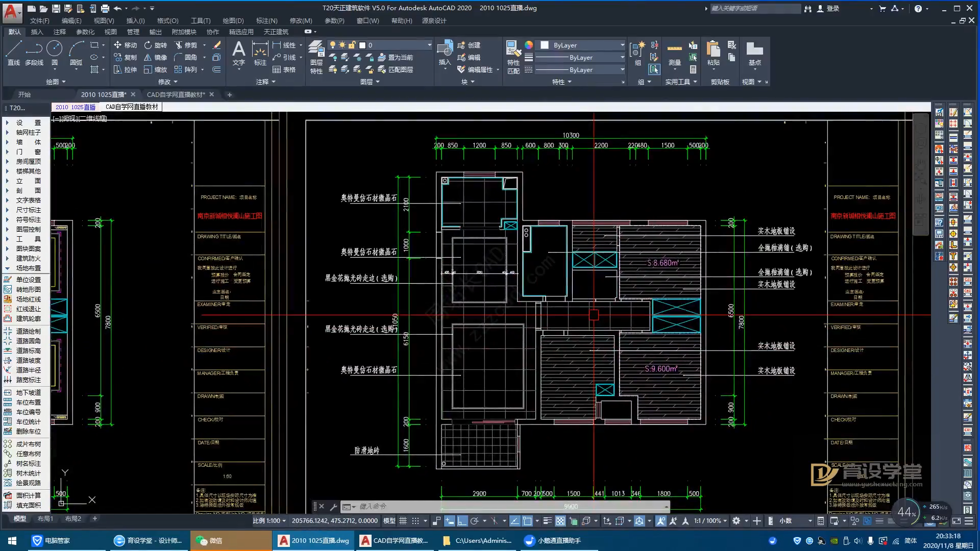Click 面积计算 in the side panel
Screen dimensions: 980x551
tap(23, 495)
